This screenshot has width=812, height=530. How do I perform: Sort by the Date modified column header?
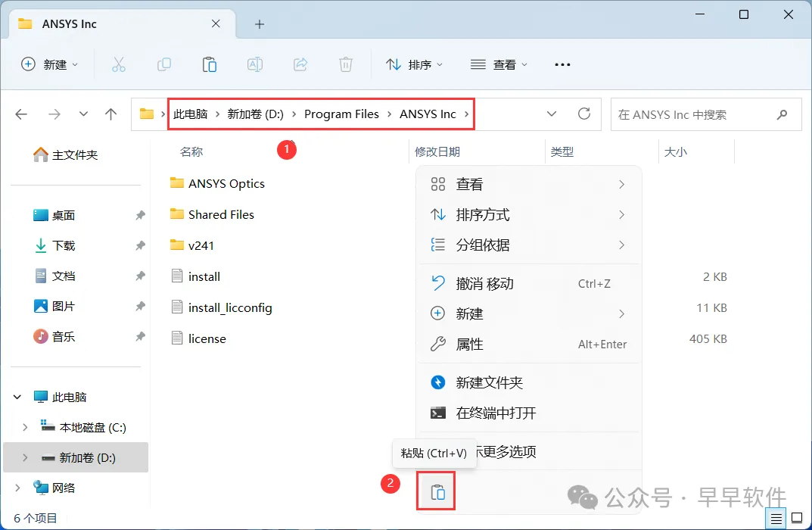(x=437, y=151)
